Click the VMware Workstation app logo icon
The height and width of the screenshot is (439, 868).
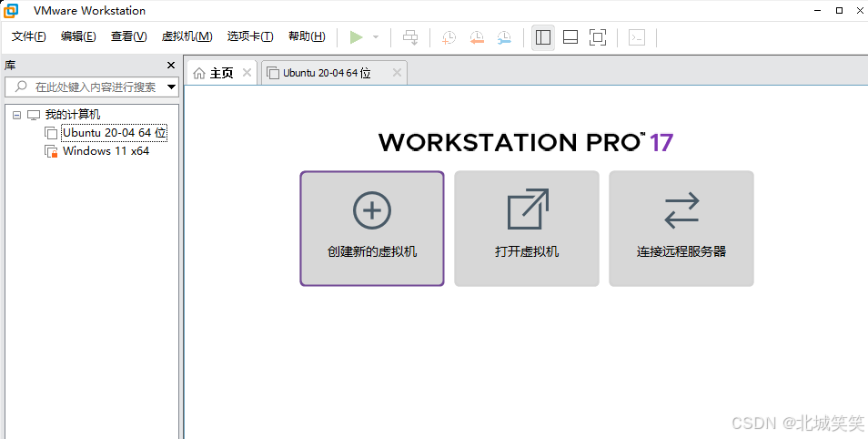[11, 10]
